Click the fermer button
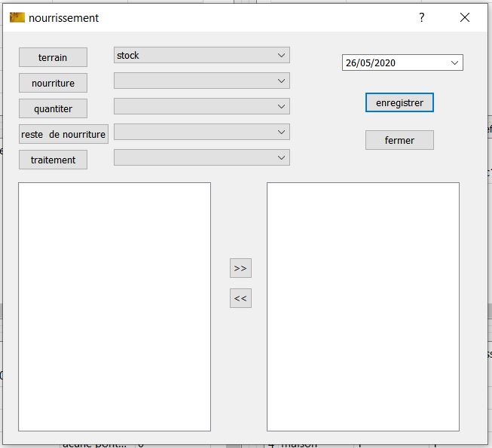This screenshot has width=492, height=448. pos(399,140)
